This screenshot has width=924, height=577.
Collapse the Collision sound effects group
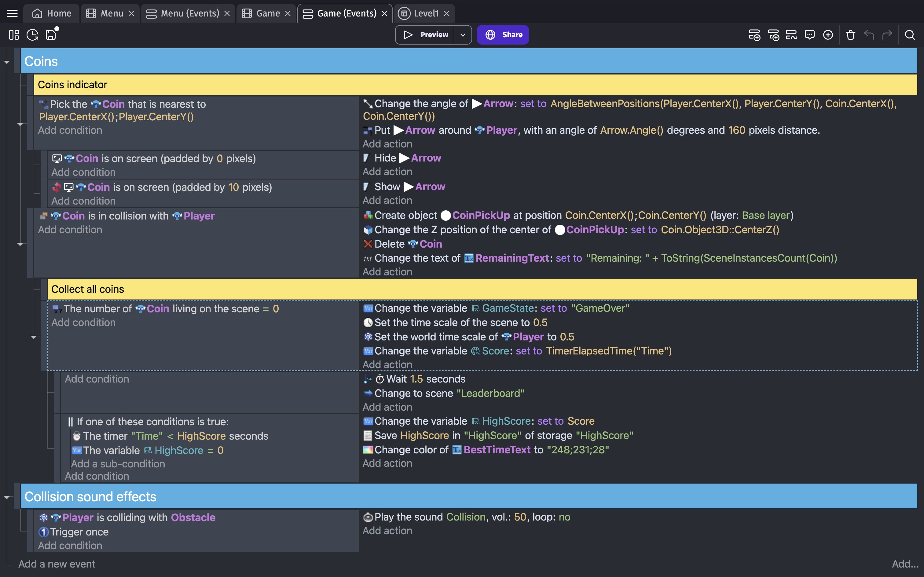coord(6,497)
